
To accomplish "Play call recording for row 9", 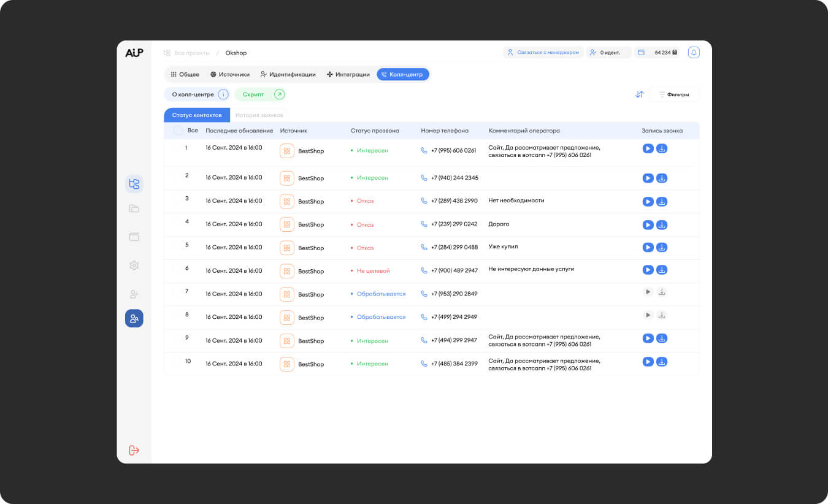I will click(x=648, y=338).
